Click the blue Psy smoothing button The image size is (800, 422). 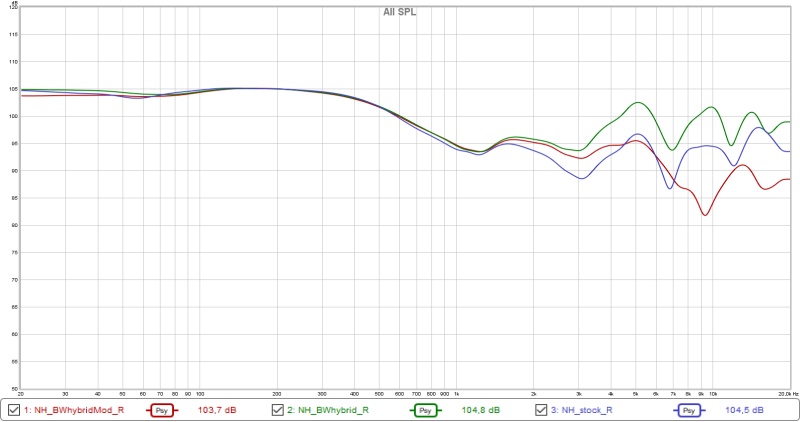coord(690,410)
